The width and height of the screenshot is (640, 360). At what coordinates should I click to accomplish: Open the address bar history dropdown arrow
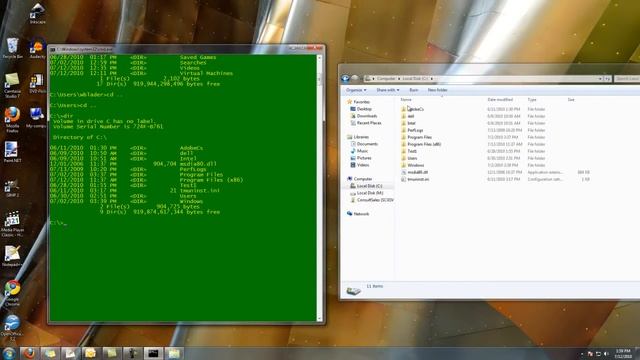[600, 78]
